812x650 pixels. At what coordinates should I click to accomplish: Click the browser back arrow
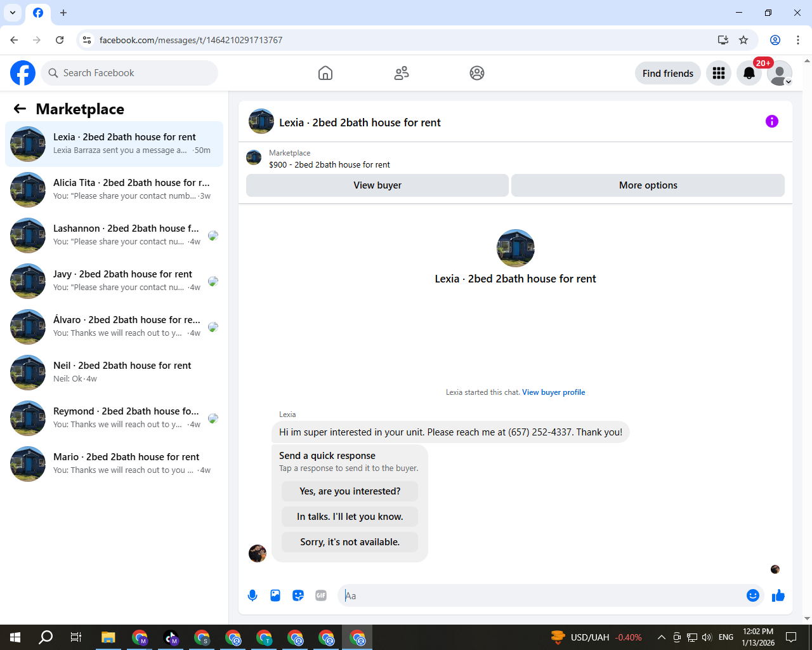point(14,40)
